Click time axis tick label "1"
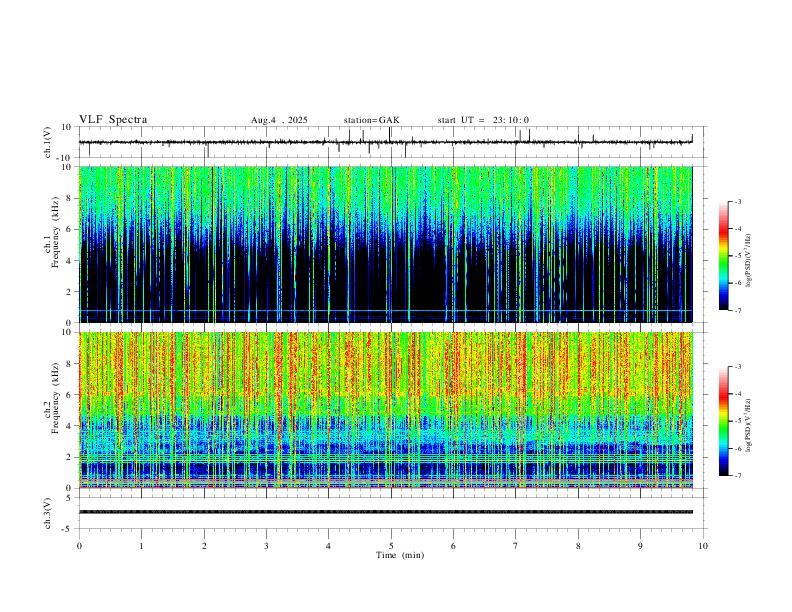The width and height of the screenshot is (792, 612). [x=141, y=546]
